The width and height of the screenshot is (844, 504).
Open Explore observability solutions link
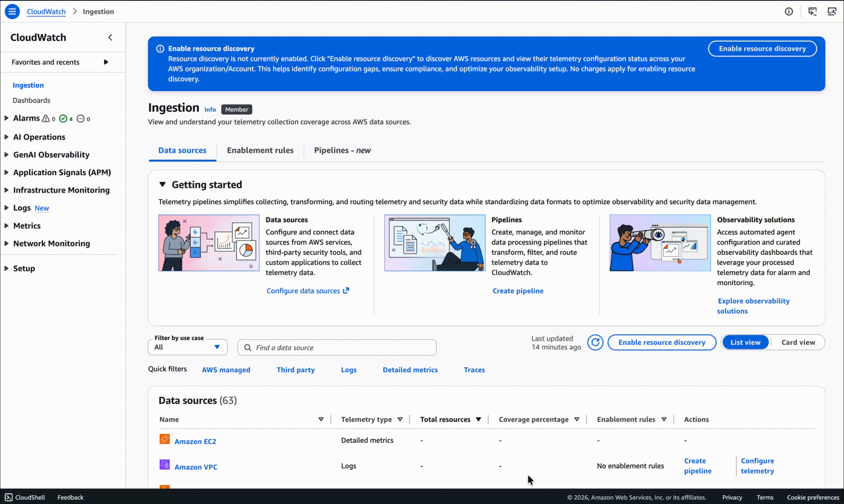coord(753,306)
